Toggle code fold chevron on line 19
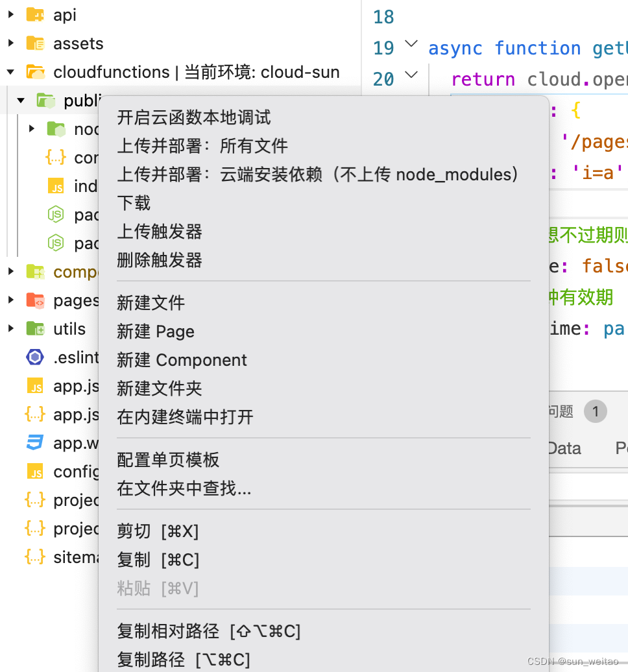628x672 pixels. click(411, 43)
